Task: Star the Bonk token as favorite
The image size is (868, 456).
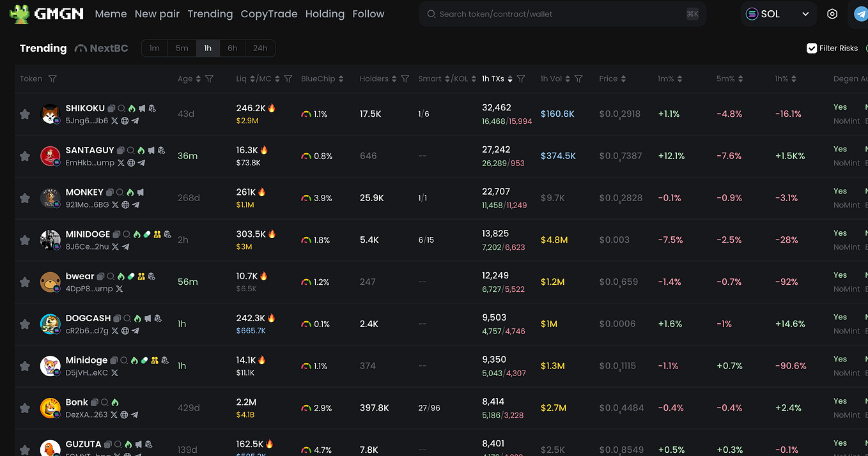Action: tap(25, 407)
